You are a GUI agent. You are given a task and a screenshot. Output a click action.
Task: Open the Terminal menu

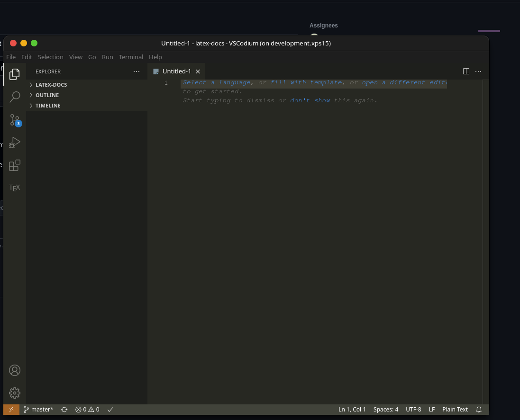coord(131,57)
